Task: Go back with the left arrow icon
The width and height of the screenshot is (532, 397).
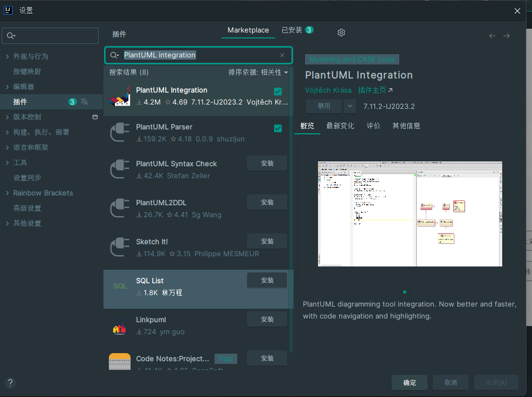Action: click(x=492, y=36)
